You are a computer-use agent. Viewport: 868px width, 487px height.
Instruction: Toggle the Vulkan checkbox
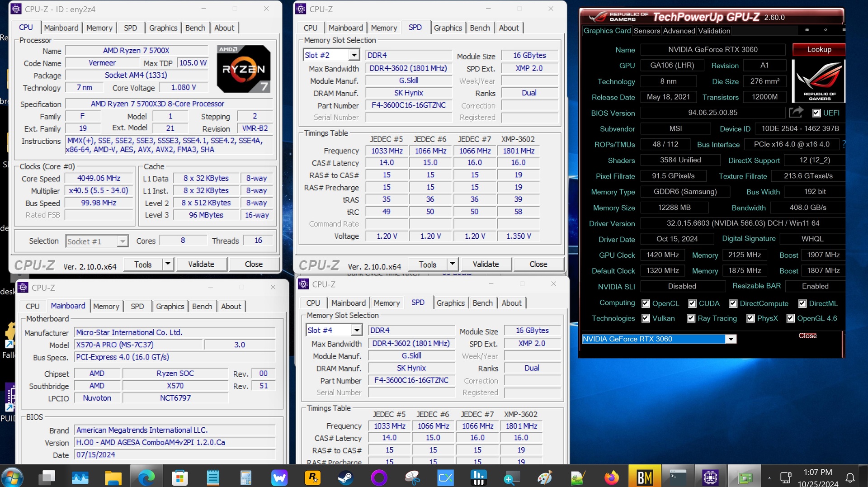click(x=646, y=318)
